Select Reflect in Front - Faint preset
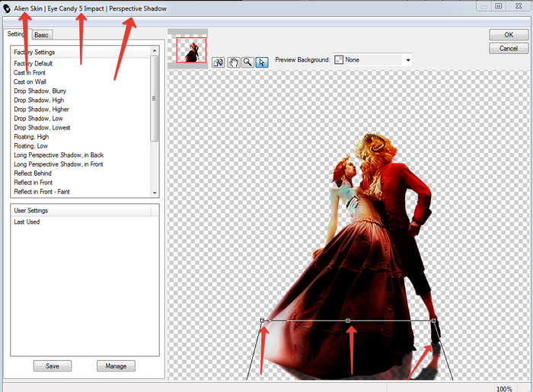Screen dimensions: 533x392 [42, 192]
